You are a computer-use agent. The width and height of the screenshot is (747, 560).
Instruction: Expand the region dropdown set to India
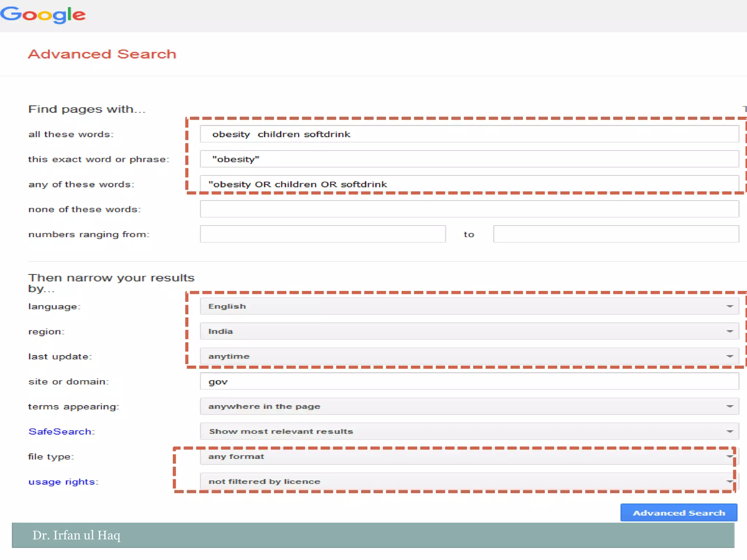click(x=469, y=331)
